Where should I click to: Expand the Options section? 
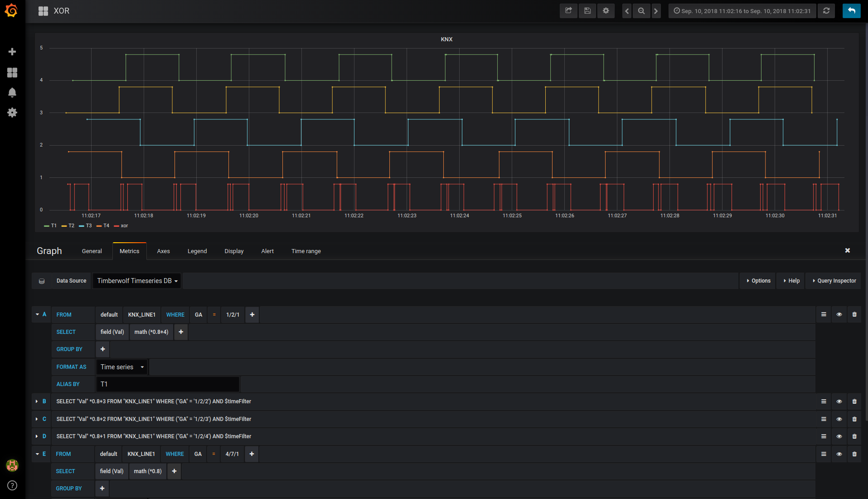pyautogui.click(x=758, y=281)
